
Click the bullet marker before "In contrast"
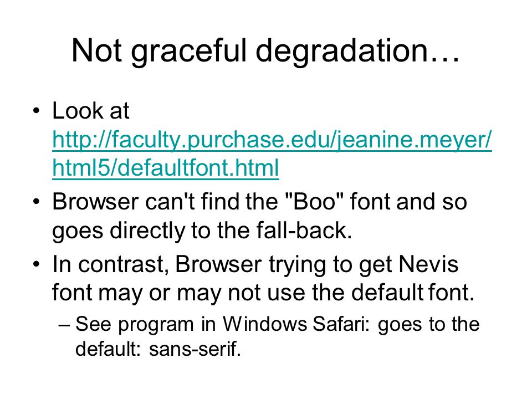(x=37, y=264)
